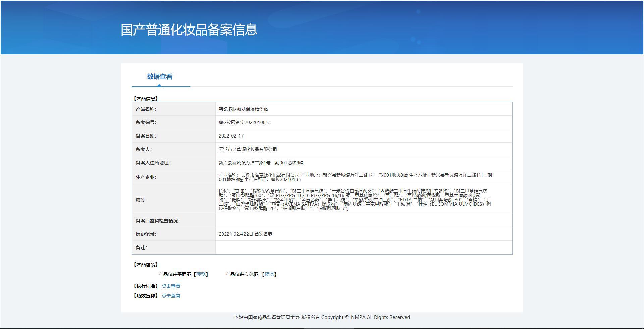
Task: Click the 备案日期 row label
Action: (x=146, y=136)
